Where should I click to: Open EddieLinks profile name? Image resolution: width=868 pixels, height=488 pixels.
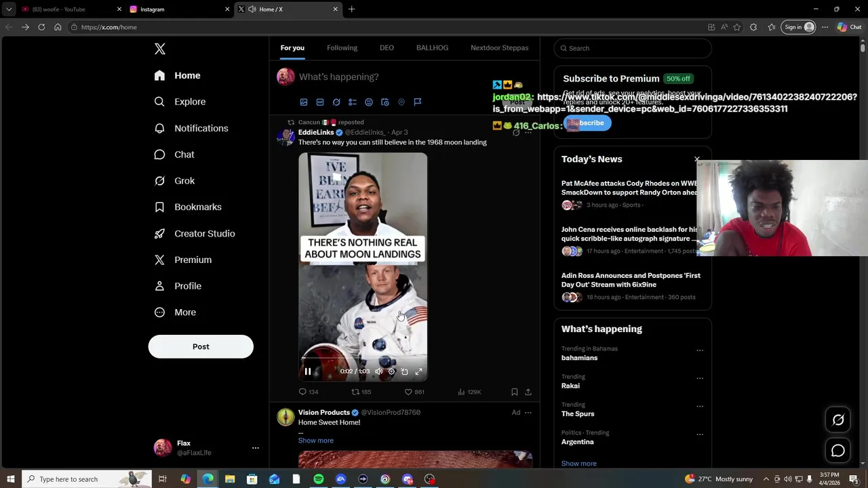pyautogui.click(x=316, y=132)
